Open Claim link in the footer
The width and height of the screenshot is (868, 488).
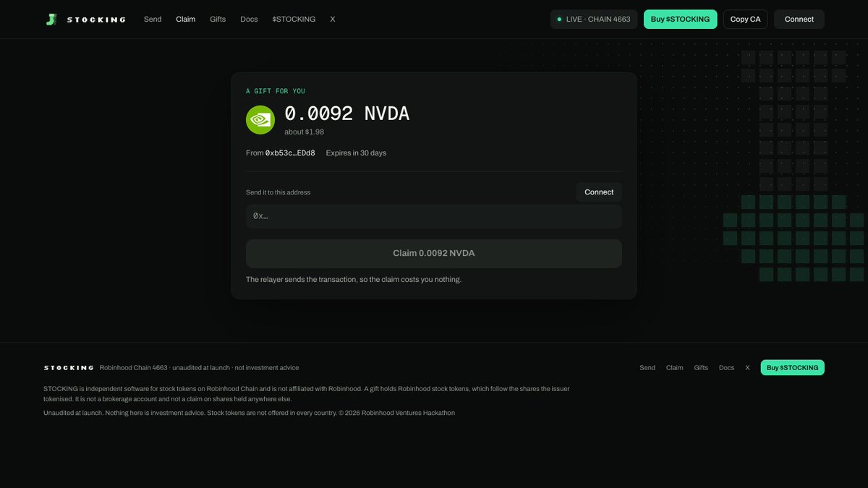tap(675, 368)
